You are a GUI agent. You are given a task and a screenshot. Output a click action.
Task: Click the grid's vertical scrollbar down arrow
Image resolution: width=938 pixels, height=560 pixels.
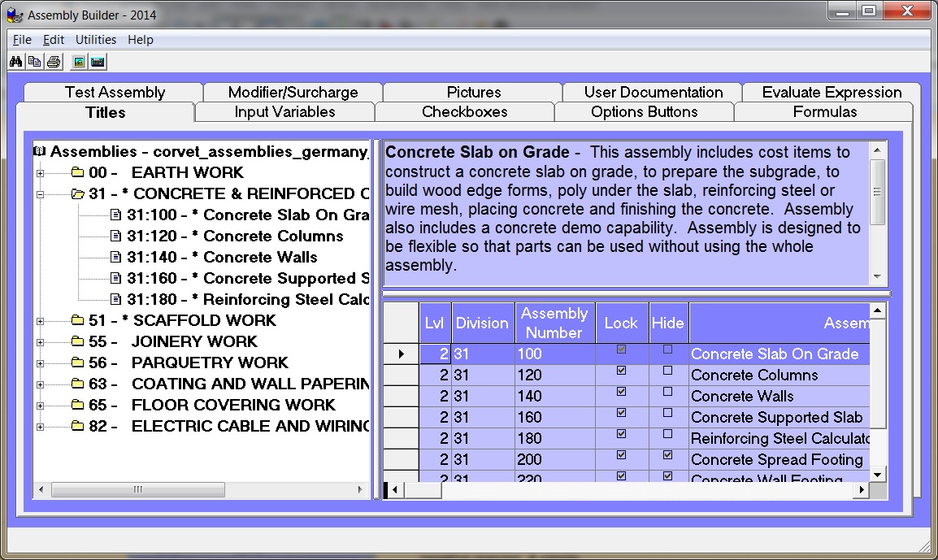point(878,475)
